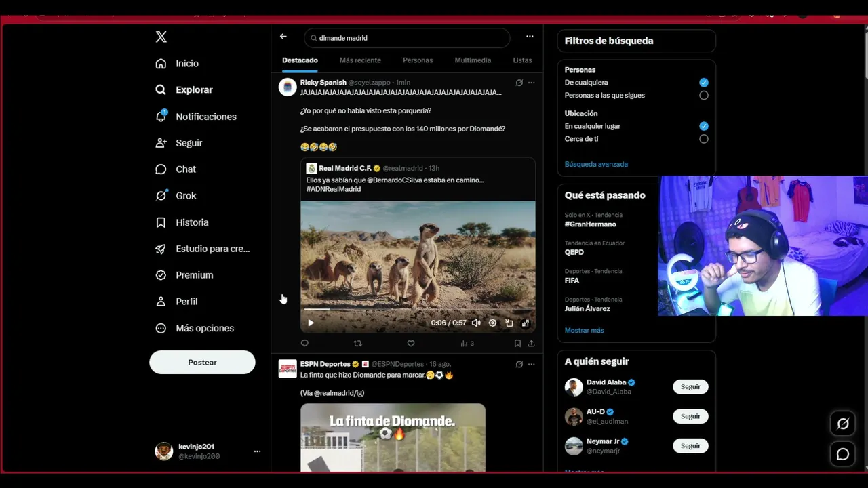
Task: Open the more menu on Ricky Spanish's post
Action: [x=531, y=83]
